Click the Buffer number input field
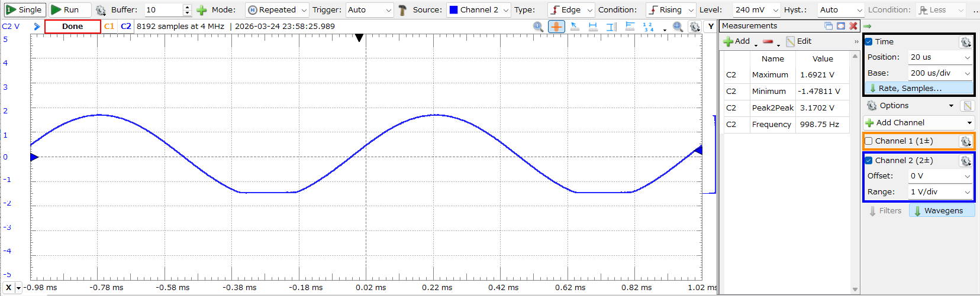 [x=163, y=10]
